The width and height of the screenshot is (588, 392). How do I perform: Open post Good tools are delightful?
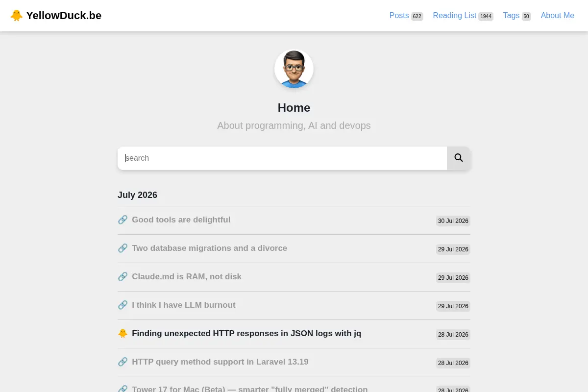tap(181, 220)
